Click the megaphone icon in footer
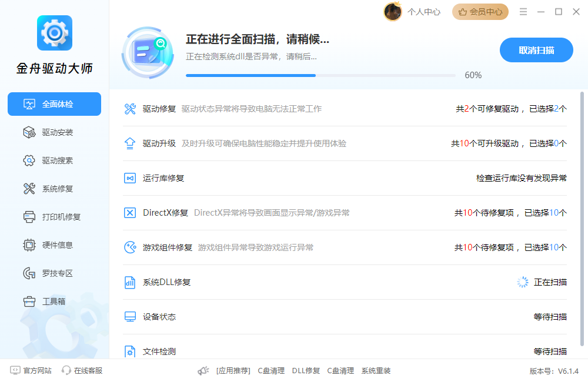Viewport: 588px width, 382px height. (203, 371)
